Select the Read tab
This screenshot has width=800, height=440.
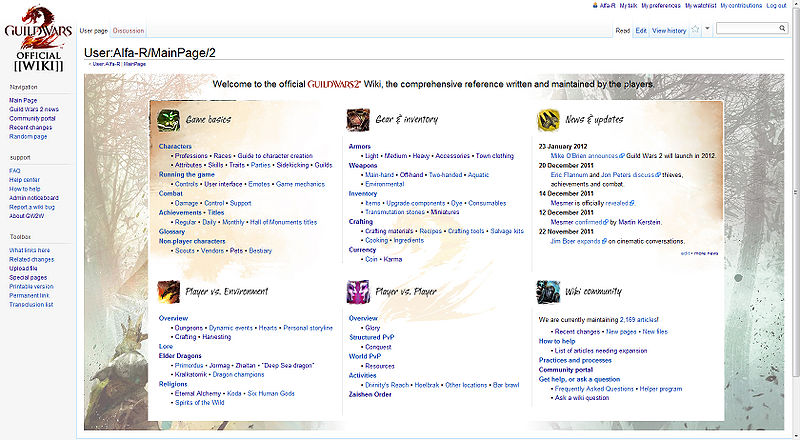[622, 31]
